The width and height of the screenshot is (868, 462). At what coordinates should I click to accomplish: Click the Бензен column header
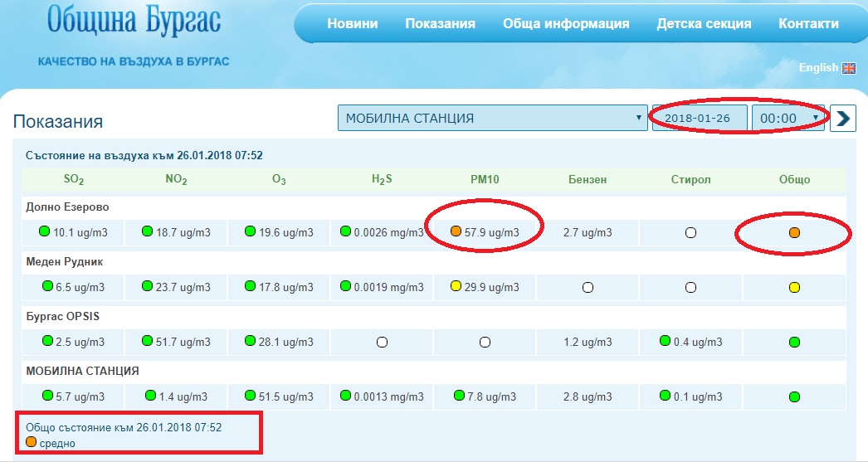click(588, 179)
